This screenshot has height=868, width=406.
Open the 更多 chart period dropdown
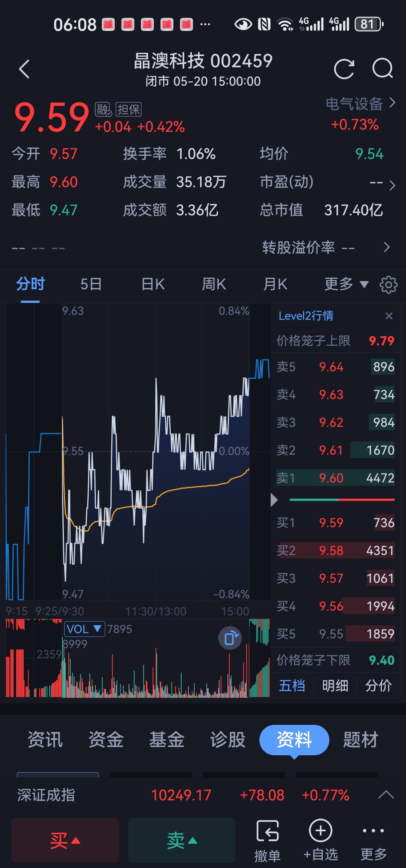click(x=346, y=284)
